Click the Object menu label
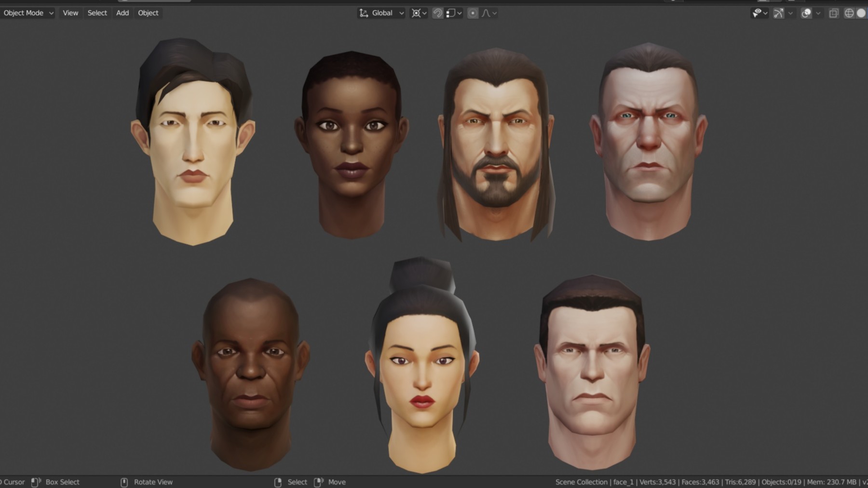Image resolution: width=868 pixels, height=488 pixels. (148, 13)
